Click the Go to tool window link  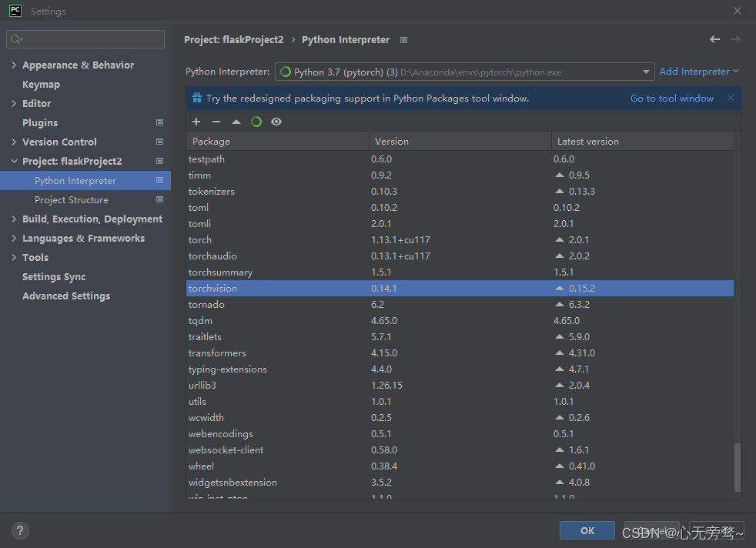point(671,98)
